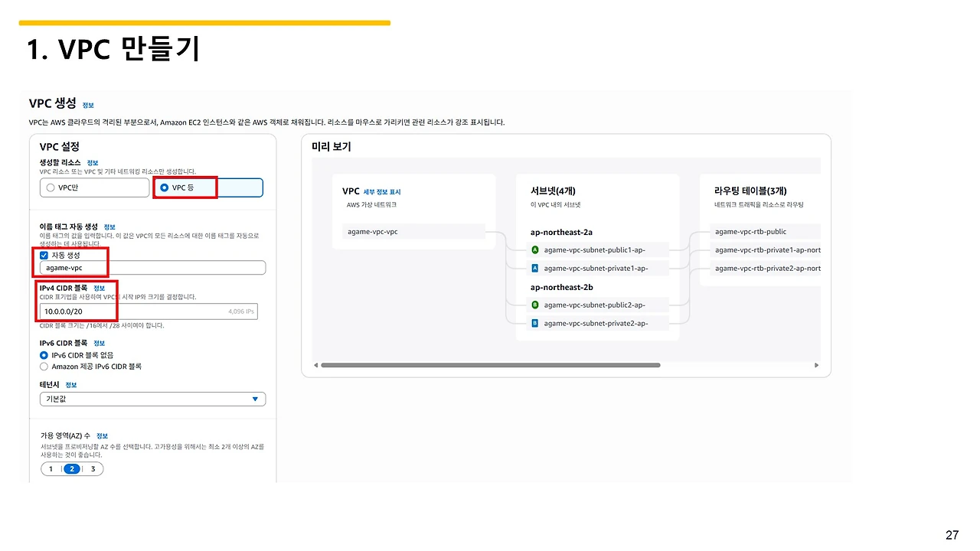
Task: Click the '서브넷(4개)' heading in preview
Action: 554,191
